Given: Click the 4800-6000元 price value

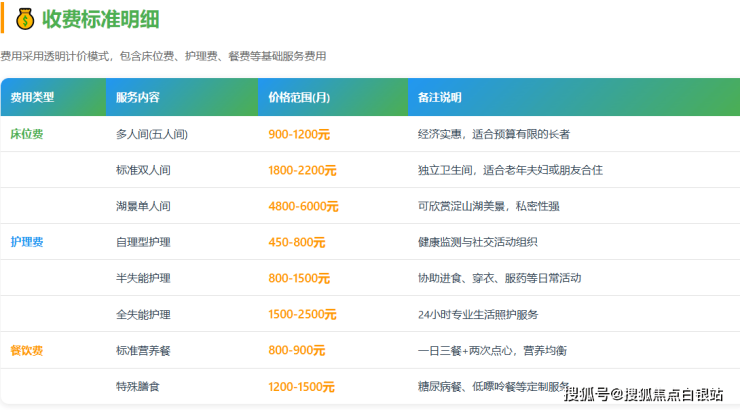Looking at the screenshot, I should click(x=303, y=206).
